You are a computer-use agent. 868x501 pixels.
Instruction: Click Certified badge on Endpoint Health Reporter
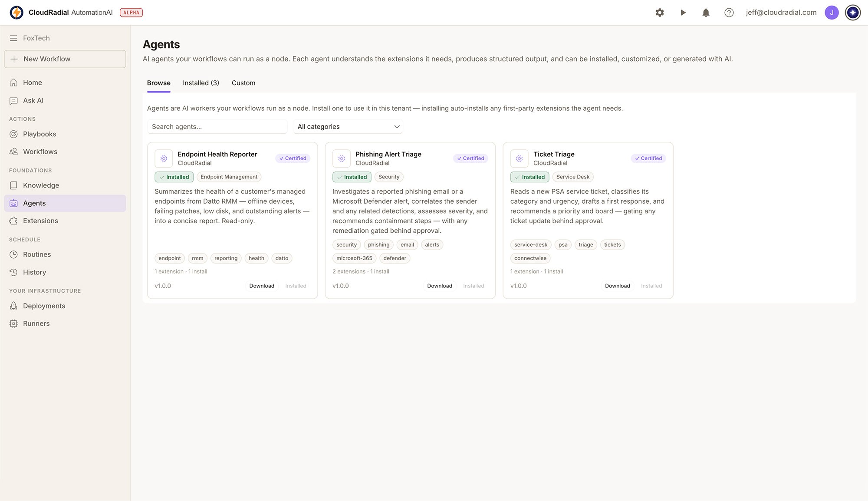293,158
